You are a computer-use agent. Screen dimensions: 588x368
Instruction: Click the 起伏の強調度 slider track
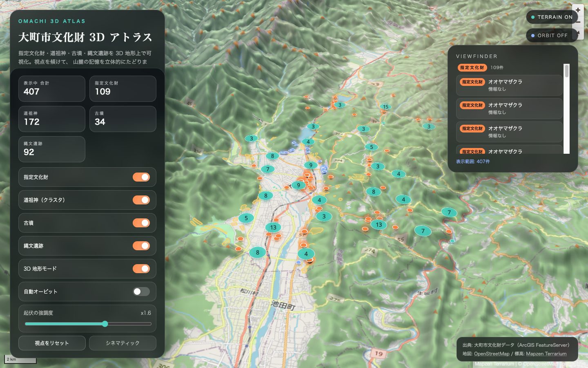(x=88, y=324)
